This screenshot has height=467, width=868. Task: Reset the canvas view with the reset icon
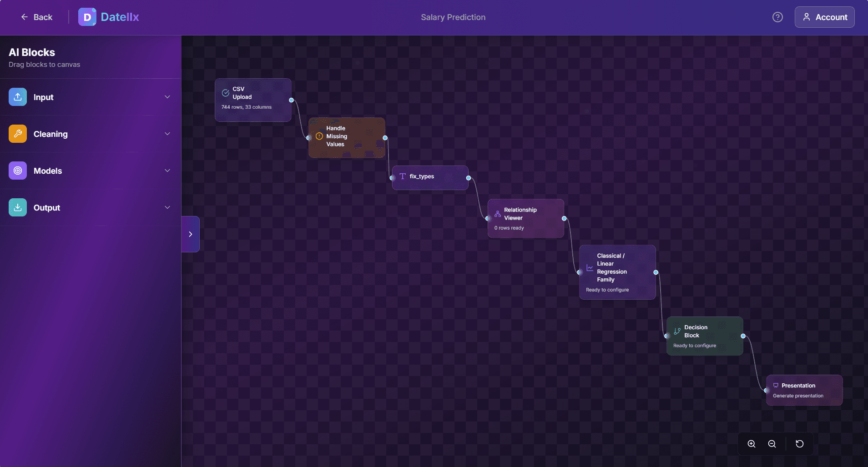(800, 444)
